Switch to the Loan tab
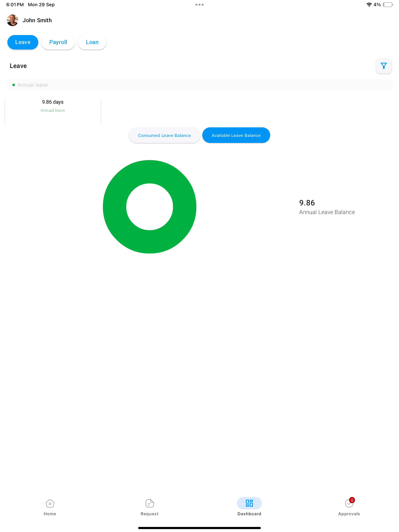The image size is (399, 532). pos(92,42)
